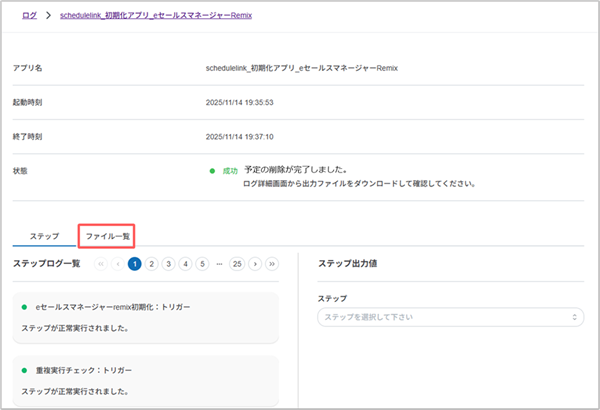Go to next page of step logs
This screenshot has height=410, width=600.
(255, 264)
